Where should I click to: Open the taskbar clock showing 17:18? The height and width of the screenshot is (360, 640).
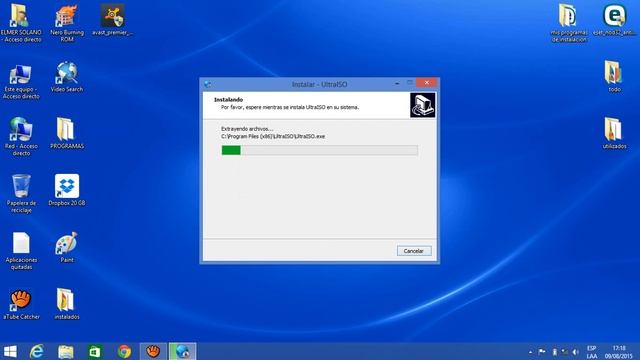click(619, 352)
